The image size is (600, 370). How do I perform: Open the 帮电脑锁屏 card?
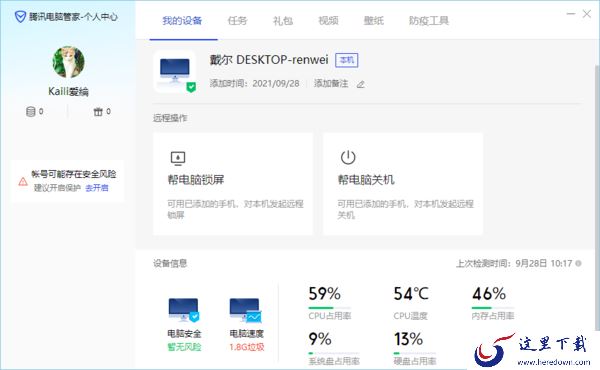coord(233,184)
